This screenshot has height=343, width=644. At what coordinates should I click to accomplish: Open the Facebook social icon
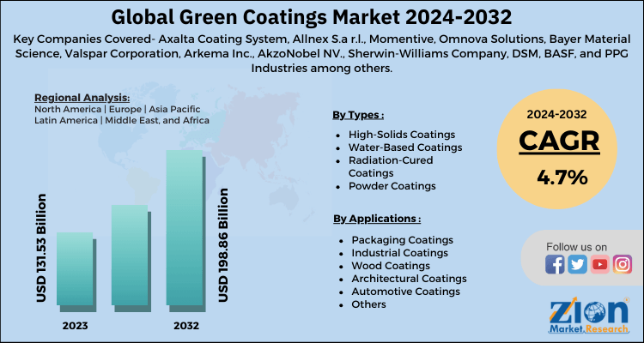(555, 264)
